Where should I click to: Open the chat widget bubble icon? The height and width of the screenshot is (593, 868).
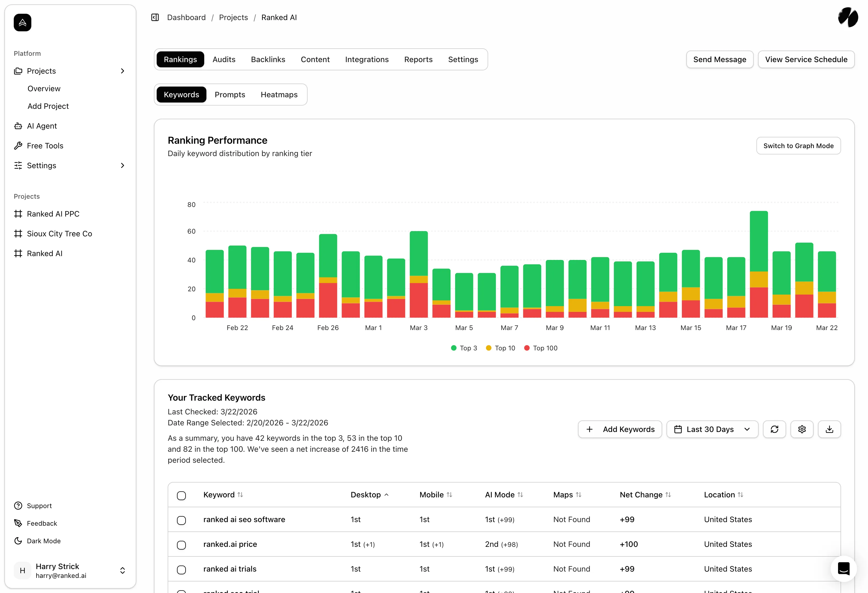pyautogui.click(x=843, y=568)
